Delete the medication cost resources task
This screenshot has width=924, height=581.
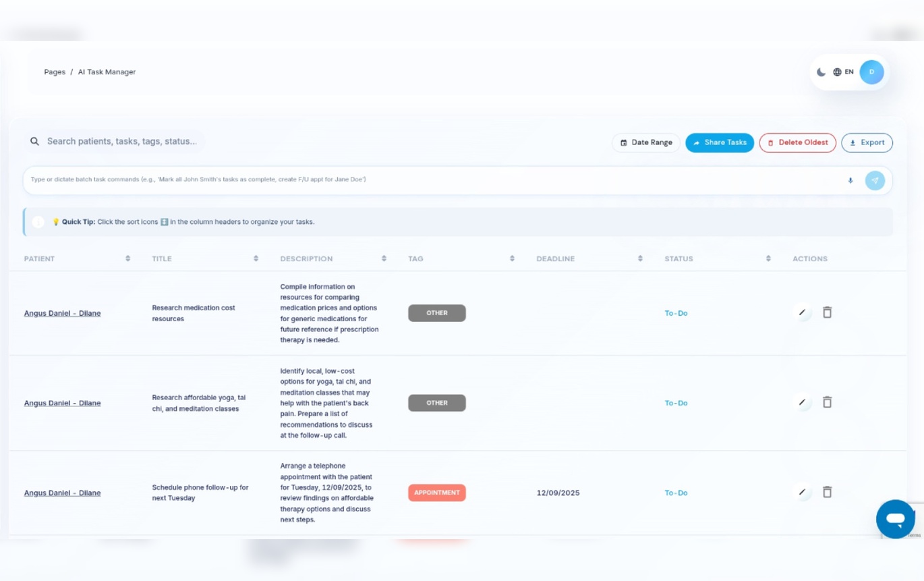pos(827,312)
